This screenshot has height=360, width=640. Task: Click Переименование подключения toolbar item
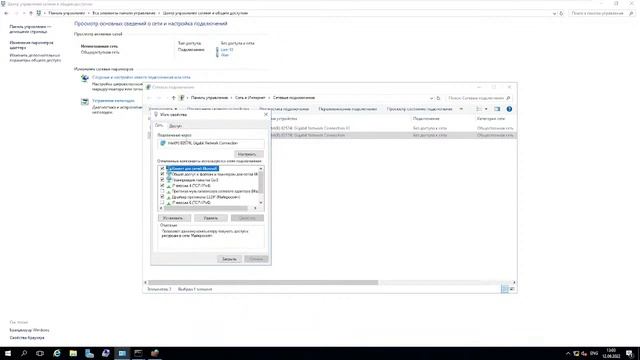pos(348,109)
